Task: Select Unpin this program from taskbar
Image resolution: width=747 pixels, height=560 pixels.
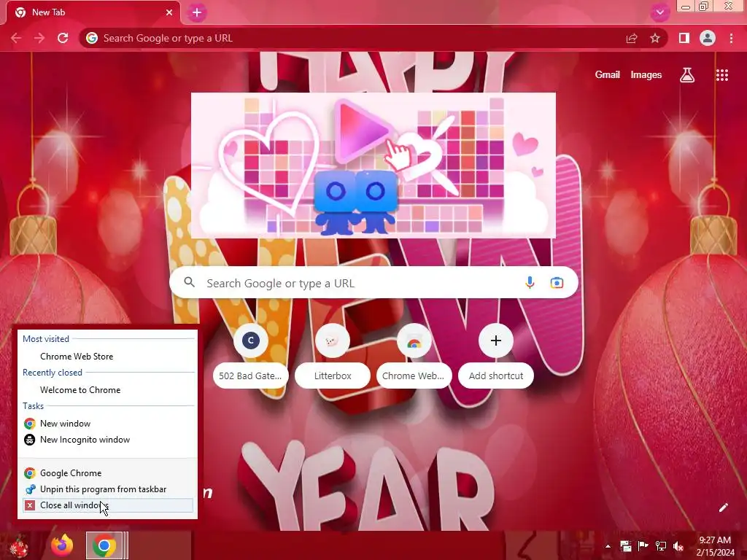Action: 108,489
